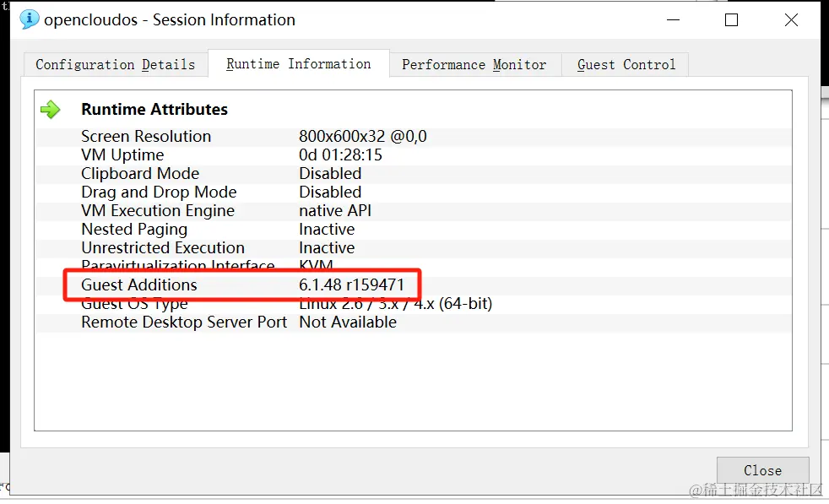
Task: Select the Runtime Information tab
Action: (298, 64)
